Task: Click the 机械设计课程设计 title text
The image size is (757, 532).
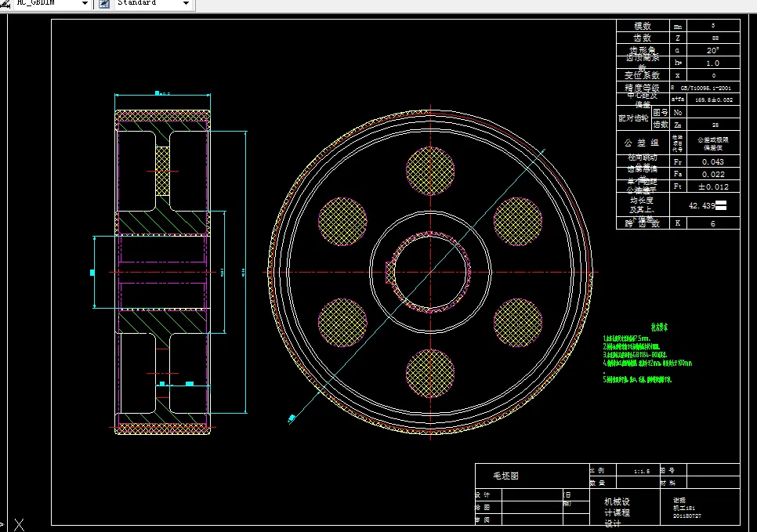Action: pos(617,512)
